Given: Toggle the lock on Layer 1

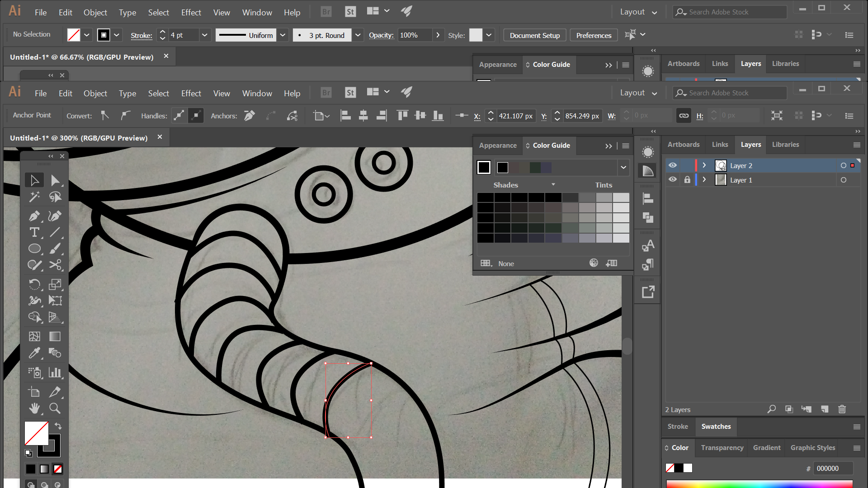Looking at the screenshot, I should 687,180.
